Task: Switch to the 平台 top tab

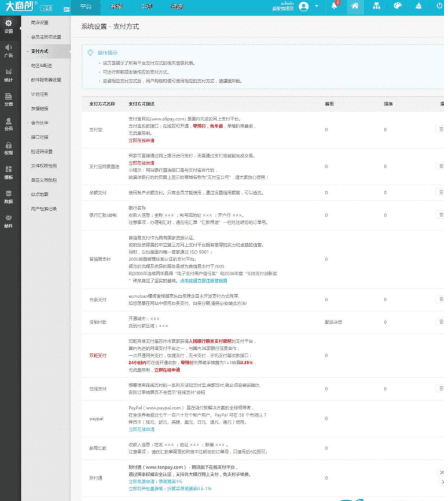Action: click(86, 7)
